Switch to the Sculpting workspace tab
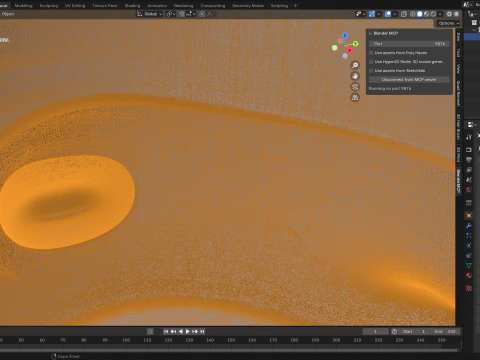The image size is (480, 360). 49,6
